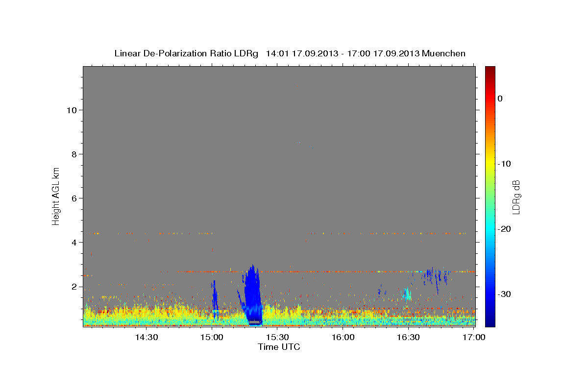Click the colorbar value -20
Screen dimensions: 588x392
coord(504,229)
